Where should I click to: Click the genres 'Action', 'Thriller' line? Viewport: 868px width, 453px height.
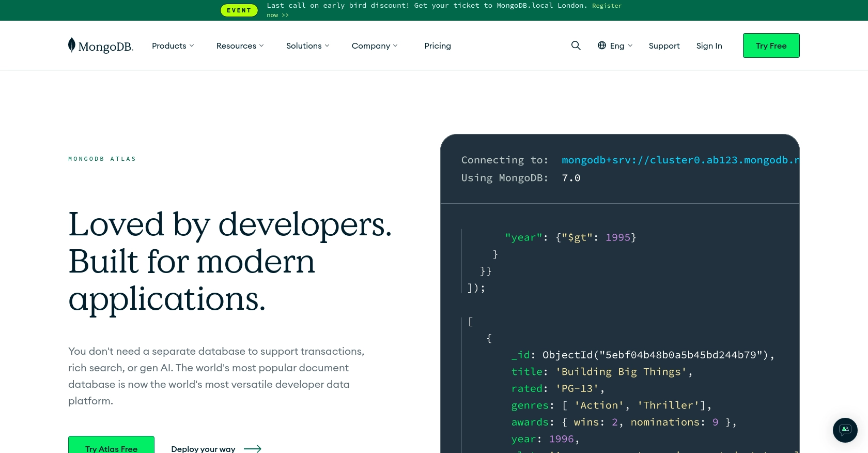[x=611, y=405]
